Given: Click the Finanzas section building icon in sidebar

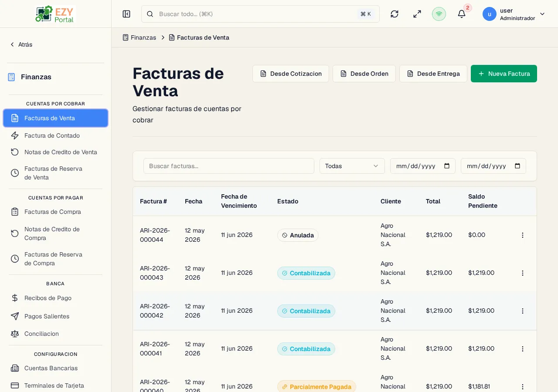Looking at the screenshot, I should 11,77.
